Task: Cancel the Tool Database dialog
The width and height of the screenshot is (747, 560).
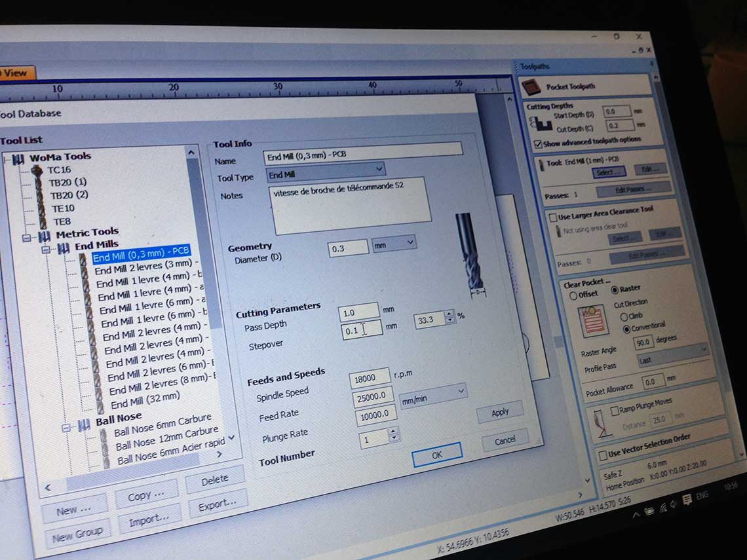Action: point(505,441)
